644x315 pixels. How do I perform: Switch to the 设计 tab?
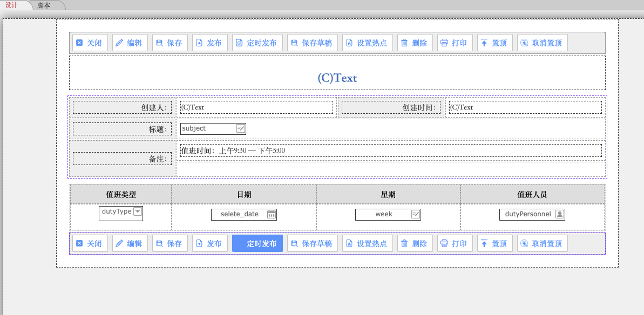(14, 5)
